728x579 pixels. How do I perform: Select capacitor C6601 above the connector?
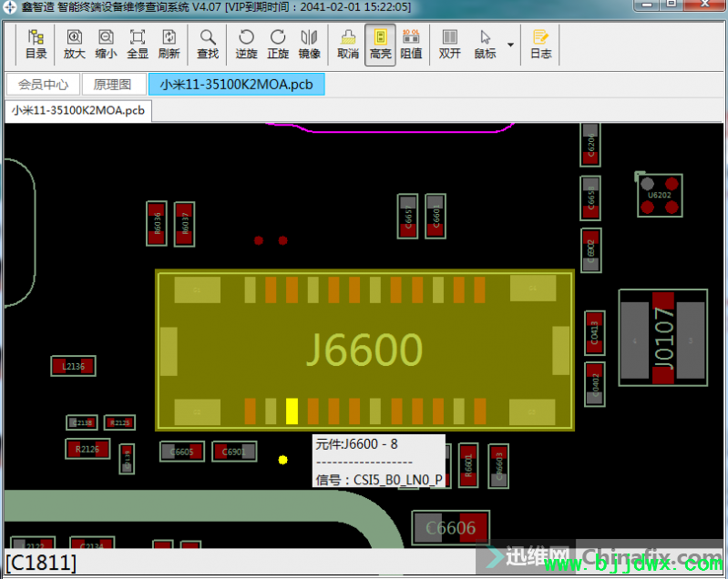[436, 216]
